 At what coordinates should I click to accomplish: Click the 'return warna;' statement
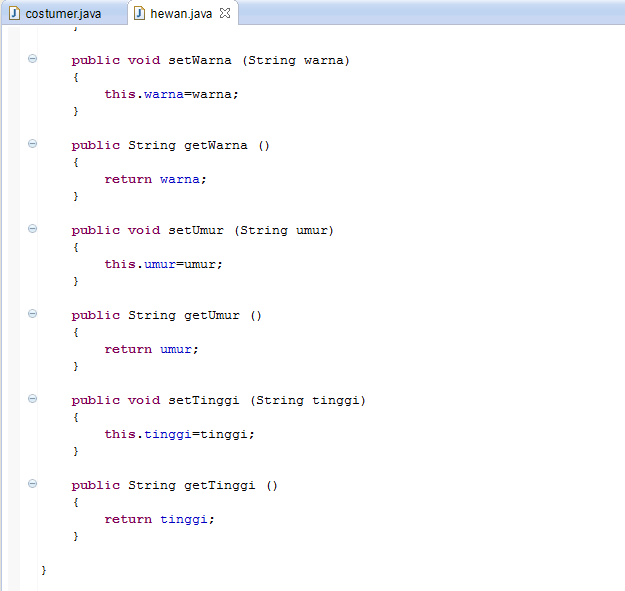coord(155,179)
